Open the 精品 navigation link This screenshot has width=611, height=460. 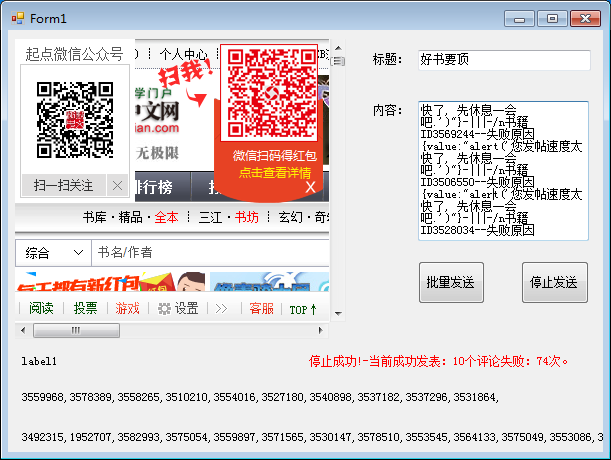[x=131, y=217]
